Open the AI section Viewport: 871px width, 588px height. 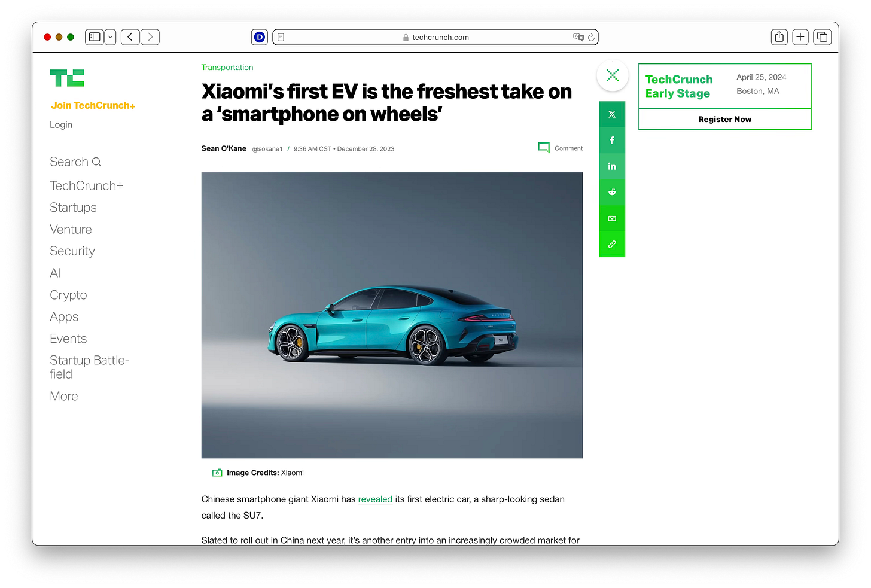point(55,273)
